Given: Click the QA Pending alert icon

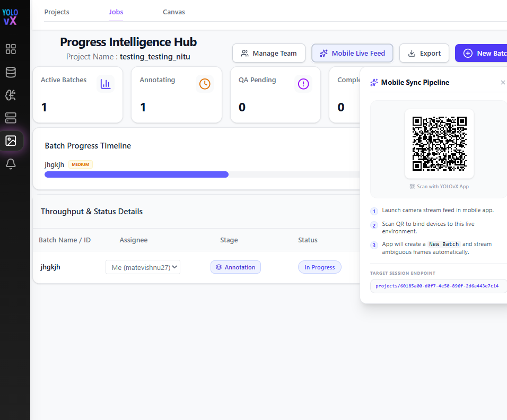Looking at the screenshot, I should [303, 84].
